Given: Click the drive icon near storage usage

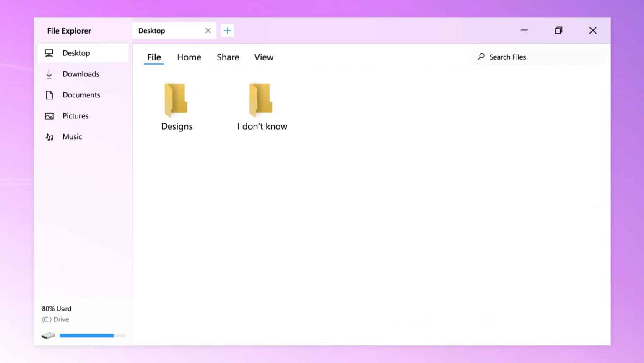Looking at the screenshot, I should click(48, 335).
